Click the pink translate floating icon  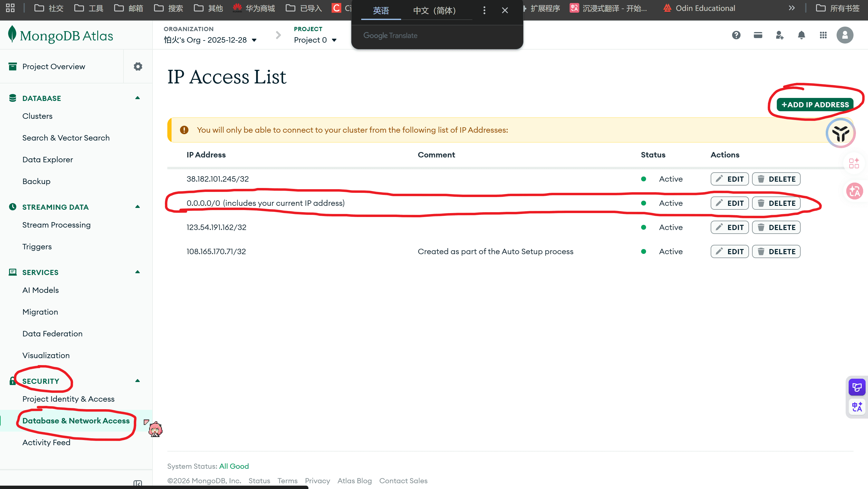click(854, 191)
